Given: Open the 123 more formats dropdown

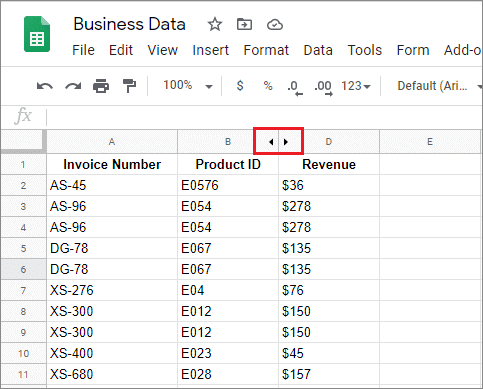Looking at the screenshot, I should pos(356,86).
